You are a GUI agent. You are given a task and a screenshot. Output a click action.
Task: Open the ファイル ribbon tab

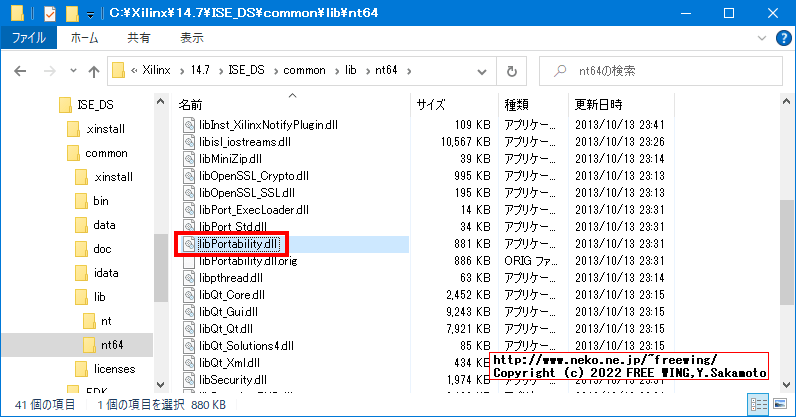coord(29,38)
